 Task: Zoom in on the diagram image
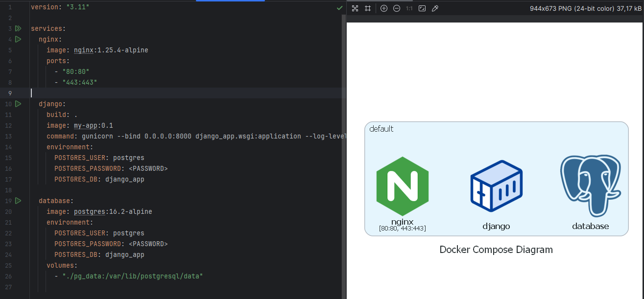[384, 8]
